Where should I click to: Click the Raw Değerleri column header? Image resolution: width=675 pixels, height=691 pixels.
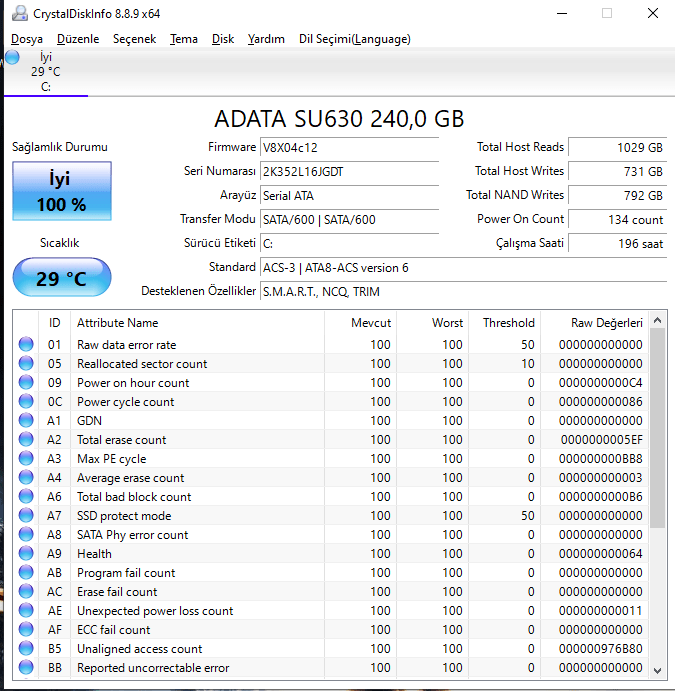pos(594,323)
